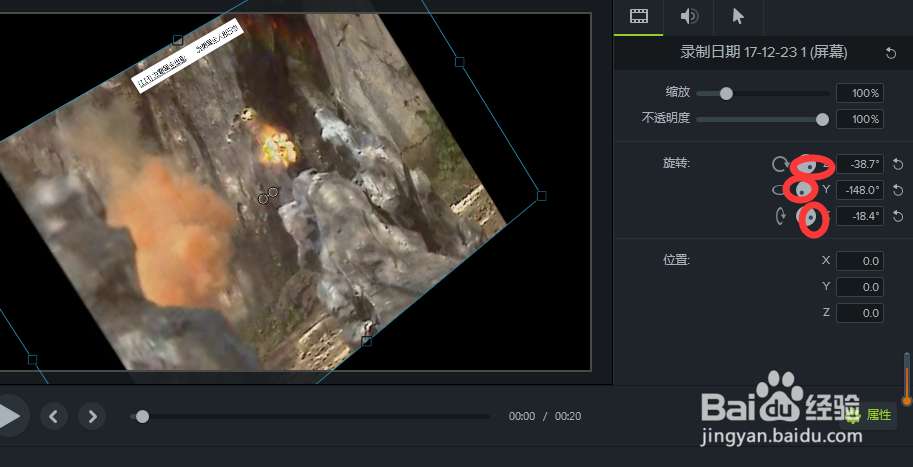The image size is (913, 467).
Task: Click the Z-axis circular rotation arrow icon
Action: pos(780,164)
